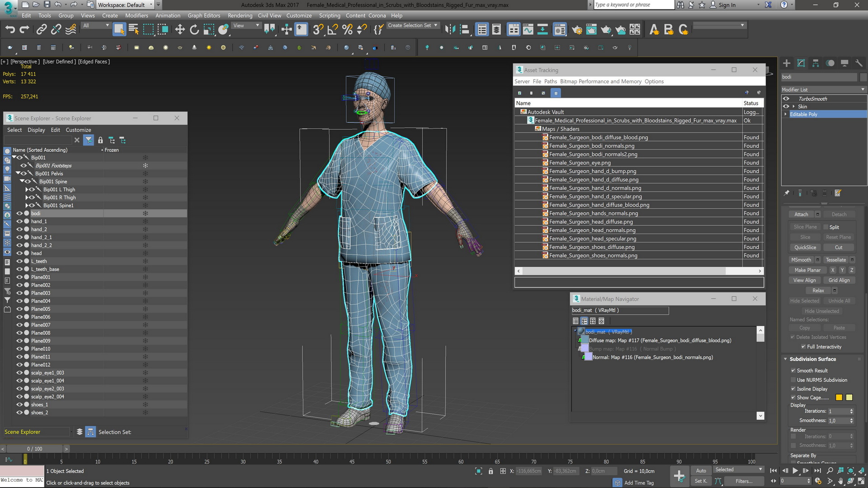868x488 pixels.
Task: Enable Use NURMS Subdivision checkbox
Action: [x=793, y=380]
